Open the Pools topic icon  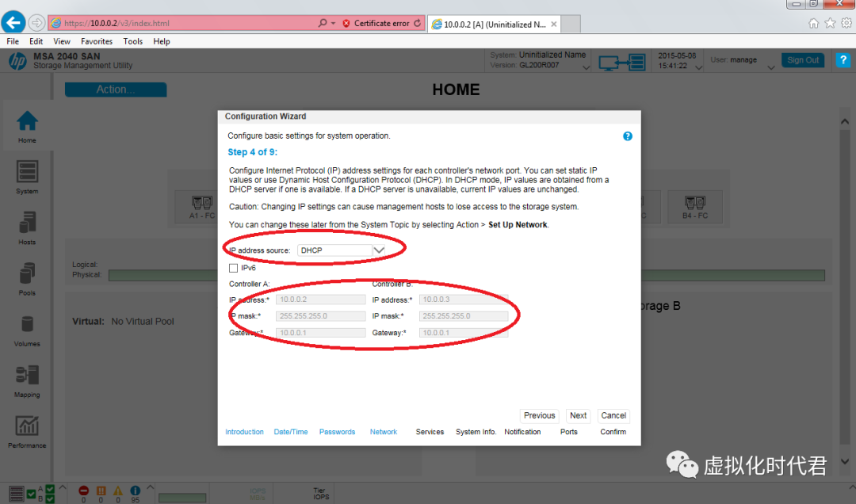click(x=27, y=273)
